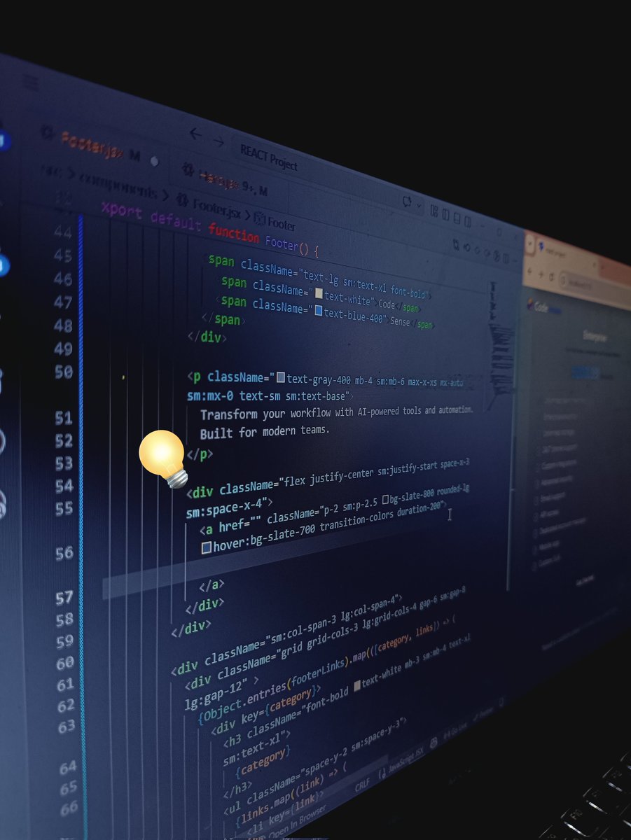Place cursor on the Object.entries(footerLinks) line
The image size is (631, 840).
[x=328, y=671]
